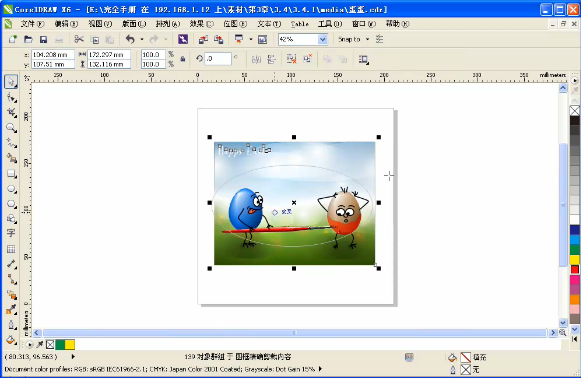Viewport: 581px width, 378px height.
Task: Click the Copy icon in toolbar
Action: pos(95,40)
